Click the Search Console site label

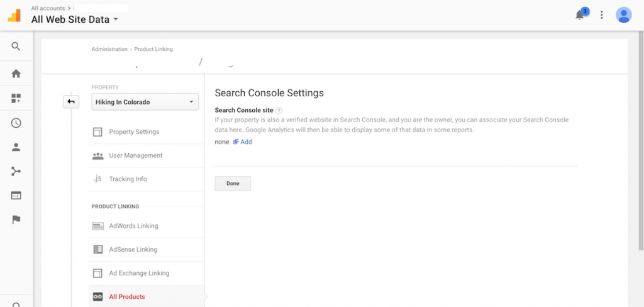tap(244, 111)
